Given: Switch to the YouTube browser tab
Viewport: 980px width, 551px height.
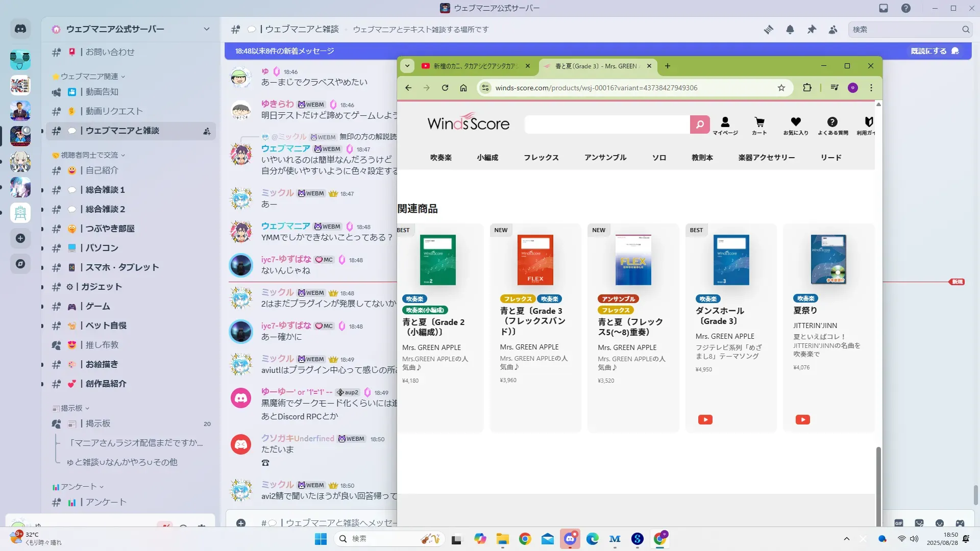Looking at the screenshot, I should (x=470, y=66).
